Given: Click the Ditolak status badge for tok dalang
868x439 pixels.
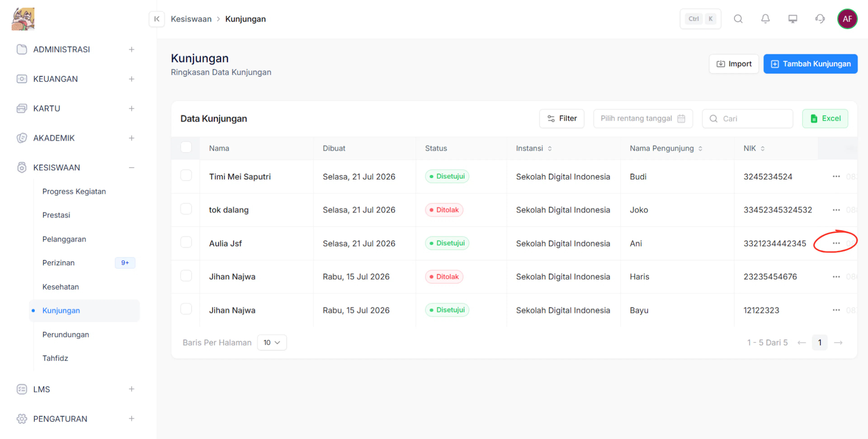Looking at the screenshot, I should point(444,210).
